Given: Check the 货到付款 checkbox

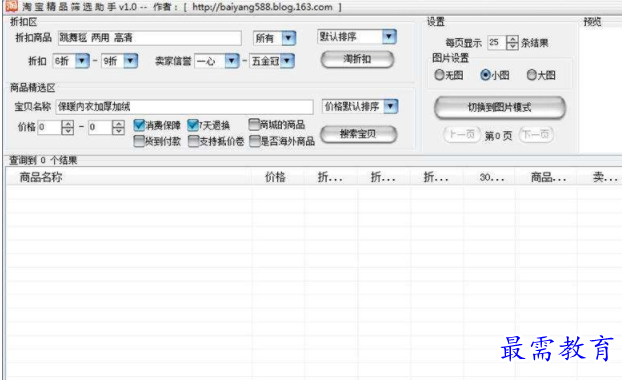Looking at the screenshot, I should click(139, 141).
